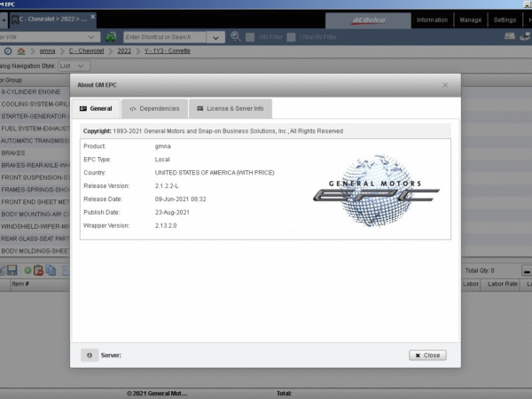This screenshot has width=532, height=399.
Task: Click the Labor column header
Action: coord(470,284)
